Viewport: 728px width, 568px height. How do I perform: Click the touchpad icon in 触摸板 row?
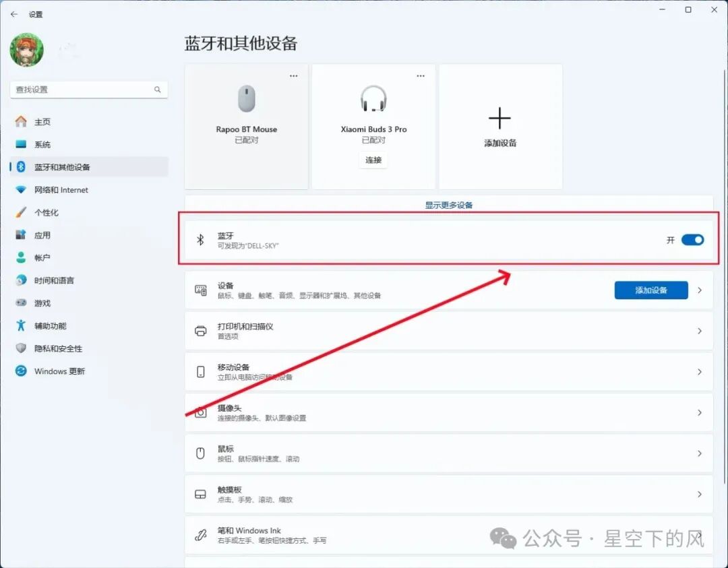point(201,494)
